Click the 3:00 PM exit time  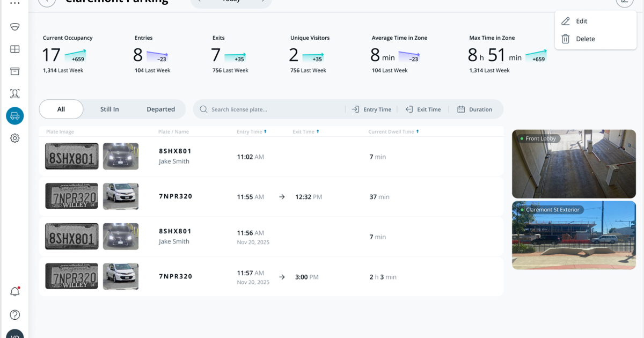click(x=307, y=277)
